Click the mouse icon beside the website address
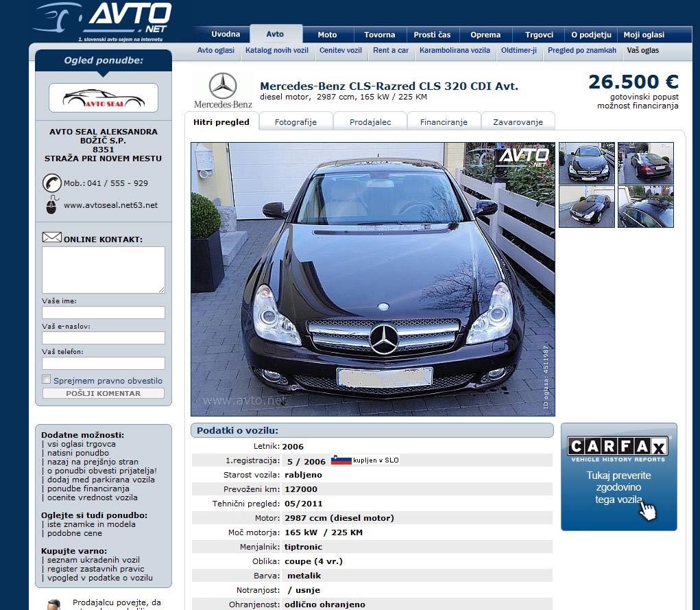The image size is (700, 610). 52,204
